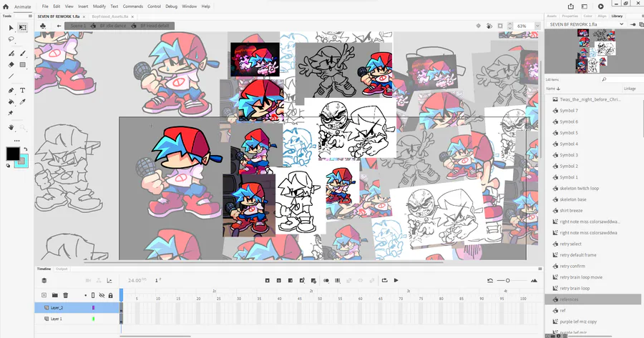Open the Commands menu
Image resolution: width=644 pixels, height=338 pixels.
[132, 6]
